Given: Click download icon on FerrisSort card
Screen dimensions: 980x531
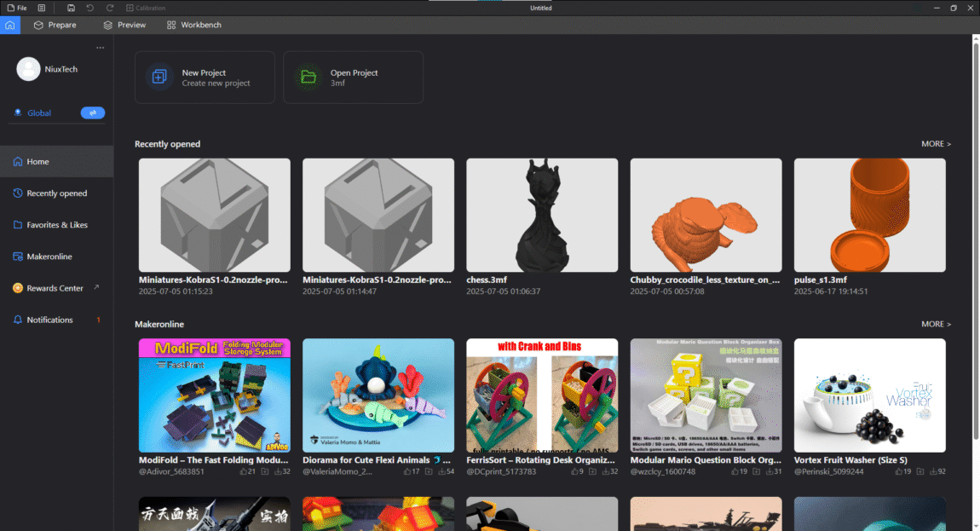Looking at the screenshot, I should (x=606, y=471).
